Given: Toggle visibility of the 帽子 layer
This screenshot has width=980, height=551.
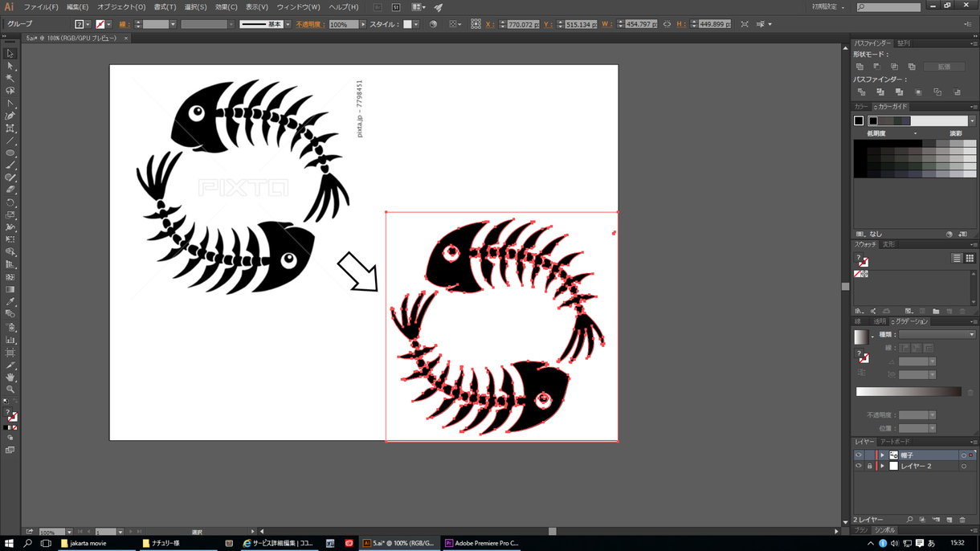Looking at the screenshot, I should [858, 455].
